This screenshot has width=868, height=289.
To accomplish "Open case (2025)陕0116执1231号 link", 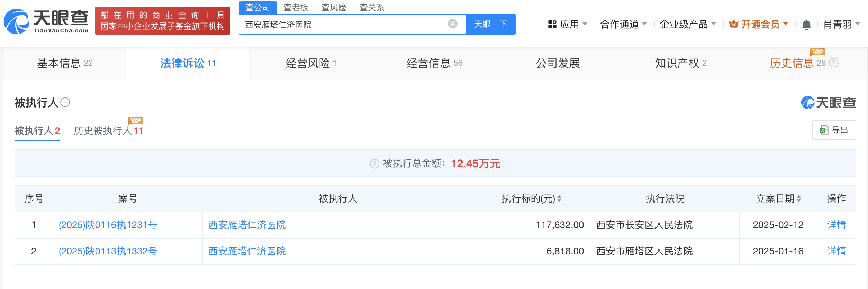I will pos(108,225).
